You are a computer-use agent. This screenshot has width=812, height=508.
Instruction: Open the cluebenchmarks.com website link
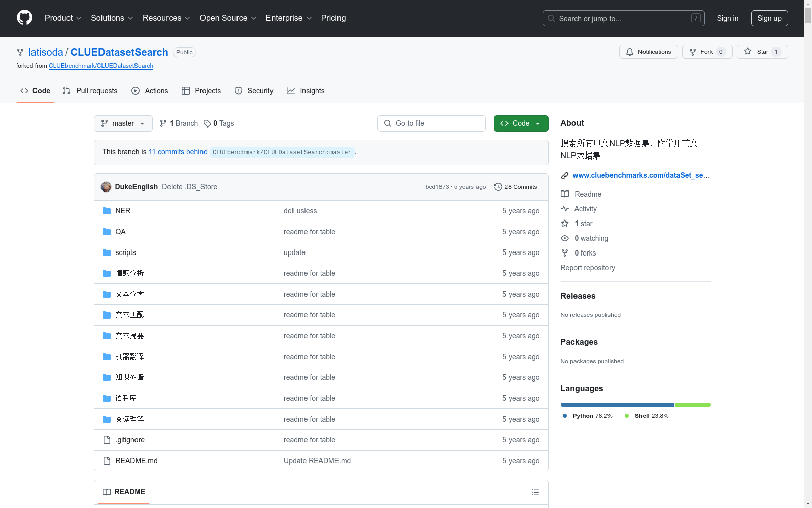[x=641, y=175]
